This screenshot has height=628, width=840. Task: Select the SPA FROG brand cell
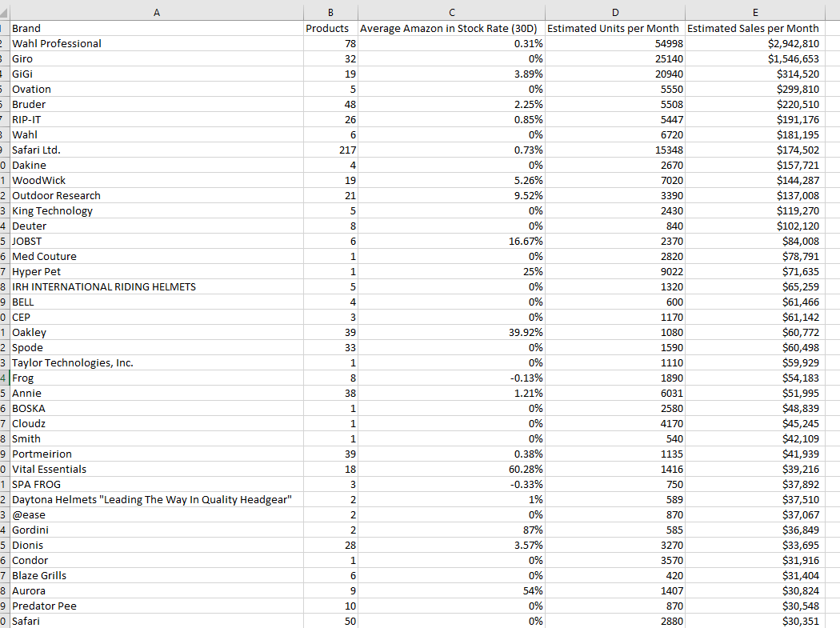point(157,484)
